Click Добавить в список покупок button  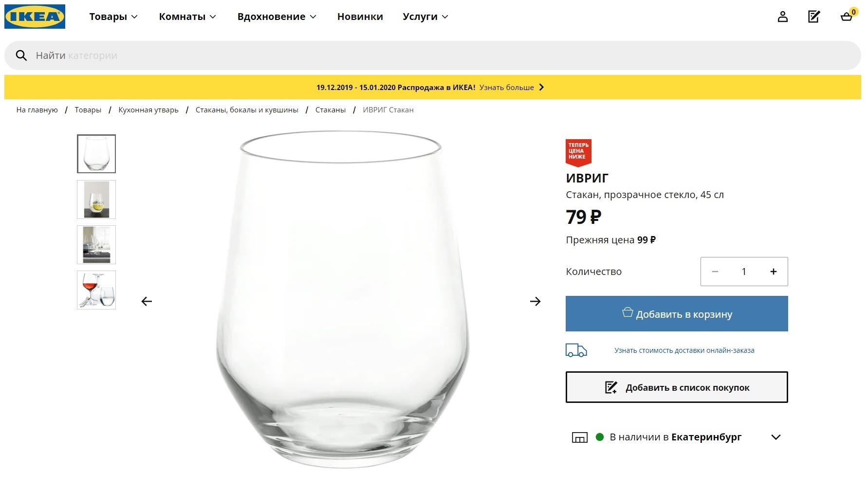tap(676, 387)
